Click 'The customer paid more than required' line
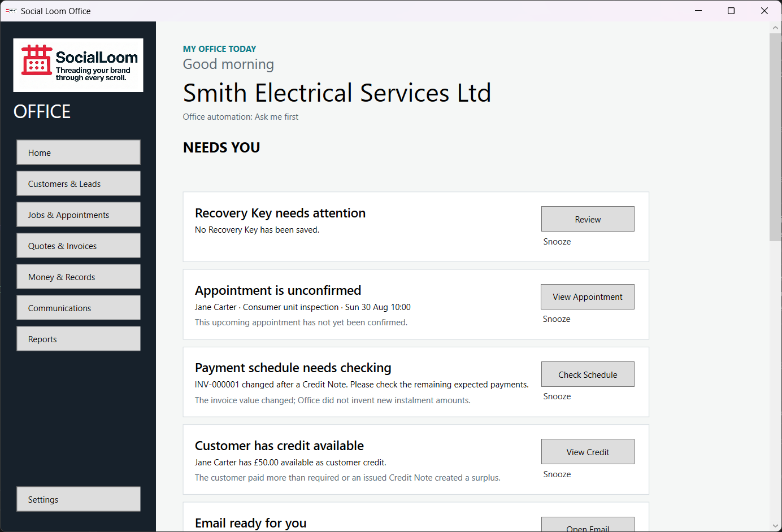782x532 pixels. pos(347,478)
